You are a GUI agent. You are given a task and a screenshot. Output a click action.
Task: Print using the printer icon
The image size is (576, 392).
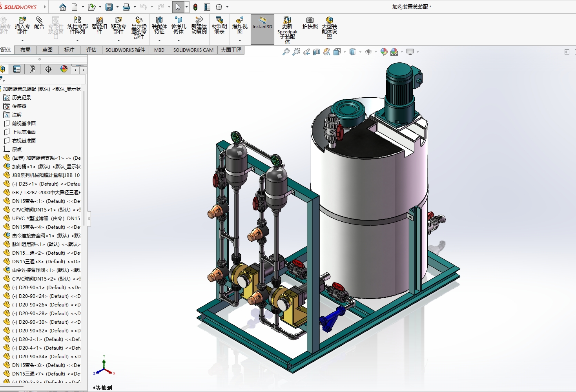(126, 7)
